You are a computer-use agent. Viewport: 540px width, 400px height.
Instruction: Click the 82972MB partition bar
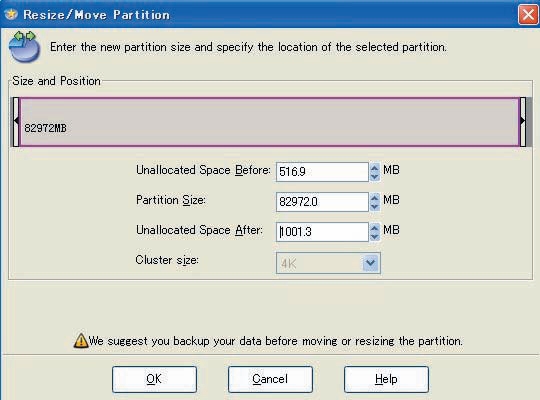[x=270, y=122]
